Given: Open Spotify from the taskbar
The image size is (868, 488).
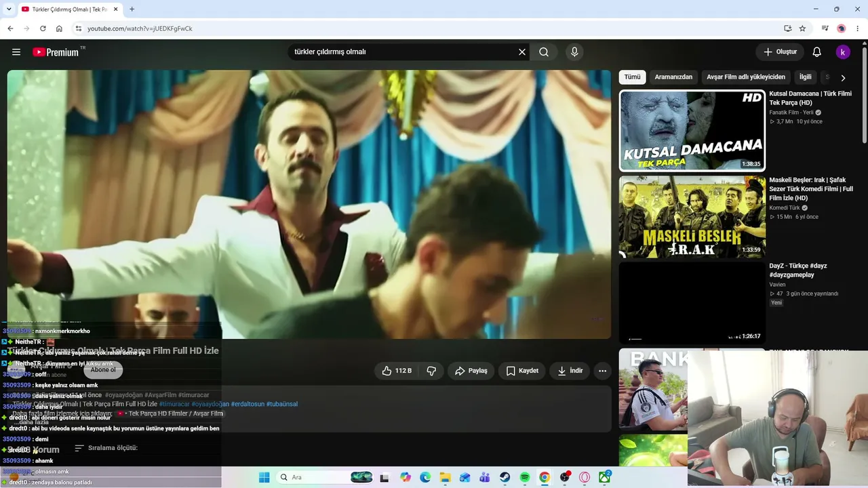Looking at the screenshot, I should 525,477.
